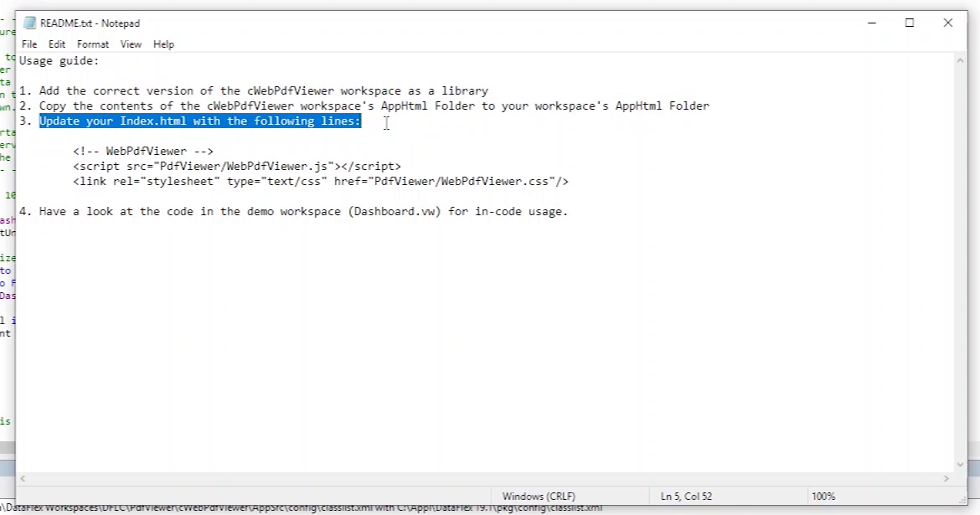
Task: Open the File menu
Action: (29, 44)
